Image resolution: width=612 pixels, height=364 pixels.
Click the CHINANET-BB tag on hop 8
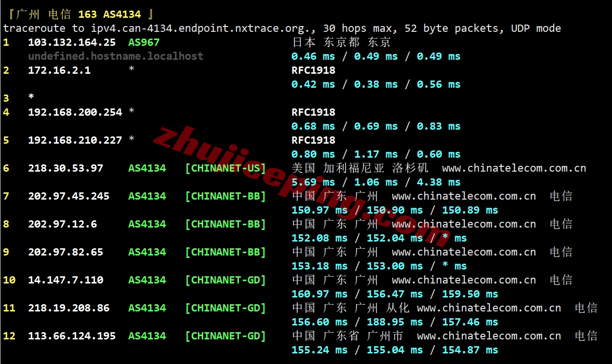[x=225, y=224]
